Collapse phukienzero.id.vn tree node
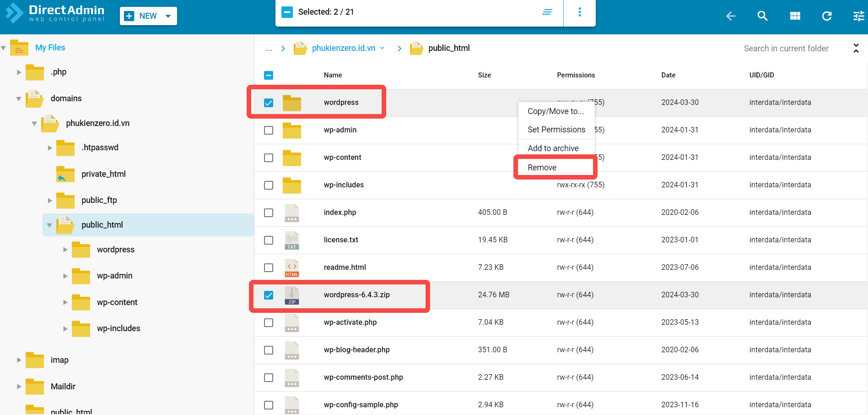Viewport: 868px width, 415px height. [x=34, y=123]
